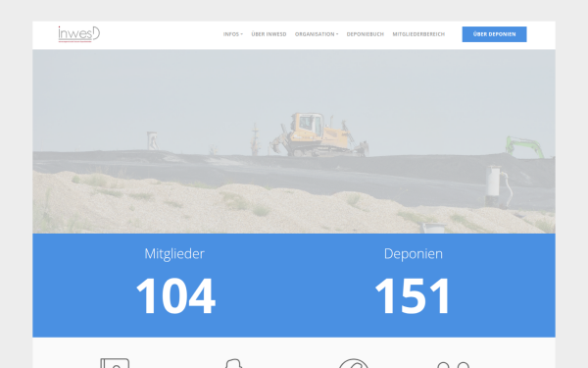Click the 151 landfills count
This screenshot has width=588, height=368.
pos(413,296)
